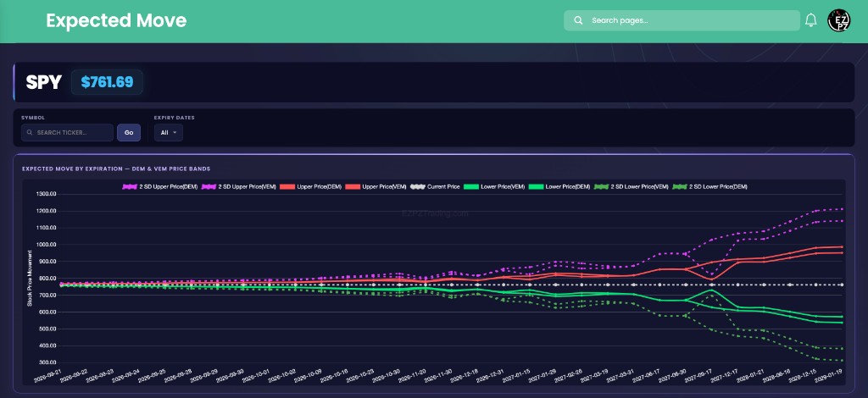Toggle Lower Price(VEM) legend series
Screen dimensions: 868x398
(x=494, y=187)
